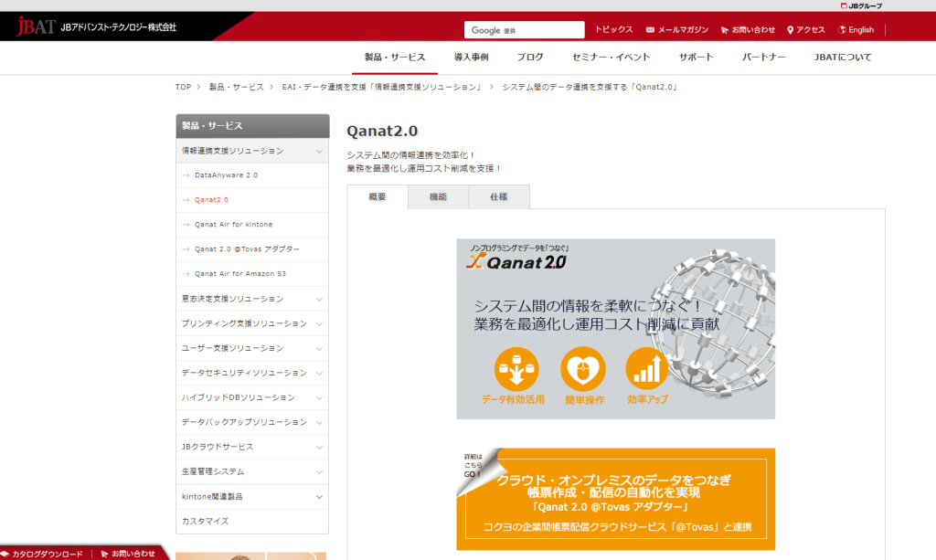Viewport: 936px width, 560px height.
Task: Switch to the 仕様 tab
Action: coord(499,196)
